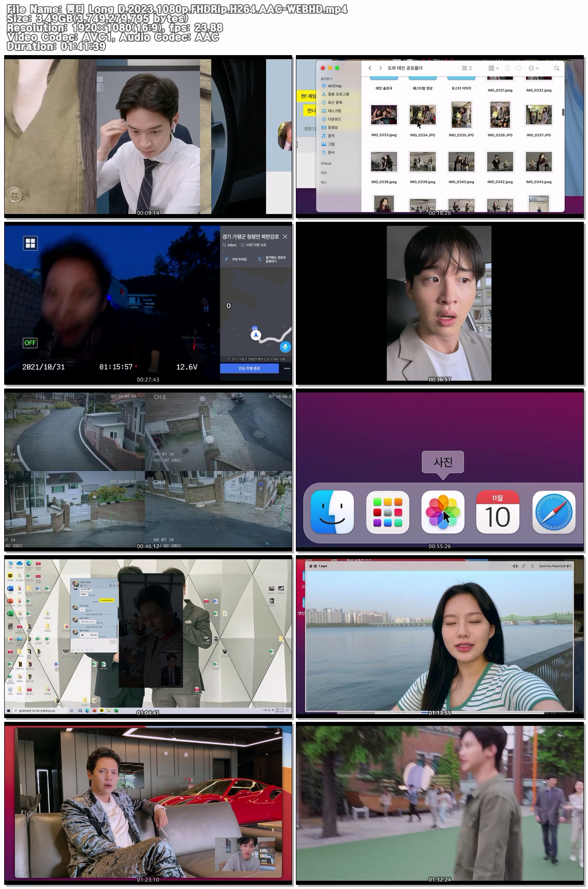Open 다운로드 folder in Finder sidebar
Image resolution: width=588 pixels, height=889 pixels.
332,119
